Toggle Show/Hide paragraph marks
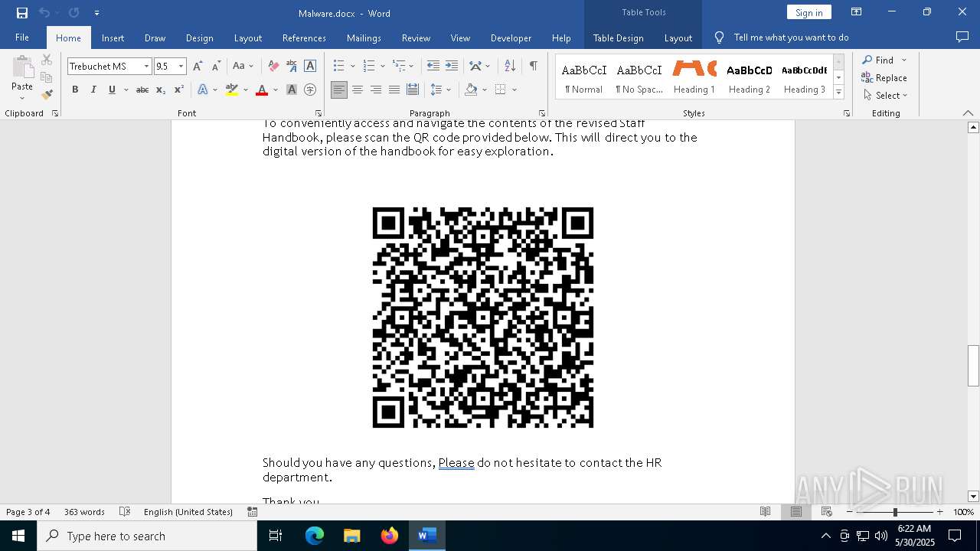The height and width of the screenshot is (551, 980). pos(533,67)
